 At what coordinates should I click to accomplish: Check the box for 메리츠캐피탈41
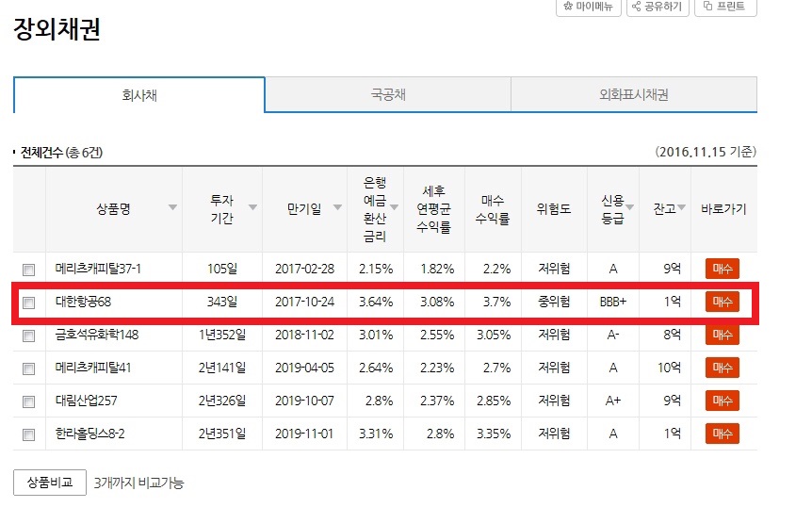pos(29,368)
